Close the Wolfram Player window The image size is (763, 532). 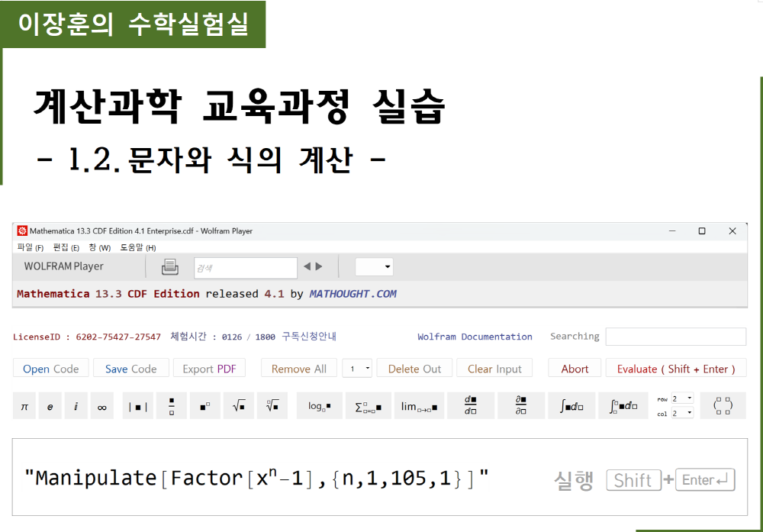(732, 231)
